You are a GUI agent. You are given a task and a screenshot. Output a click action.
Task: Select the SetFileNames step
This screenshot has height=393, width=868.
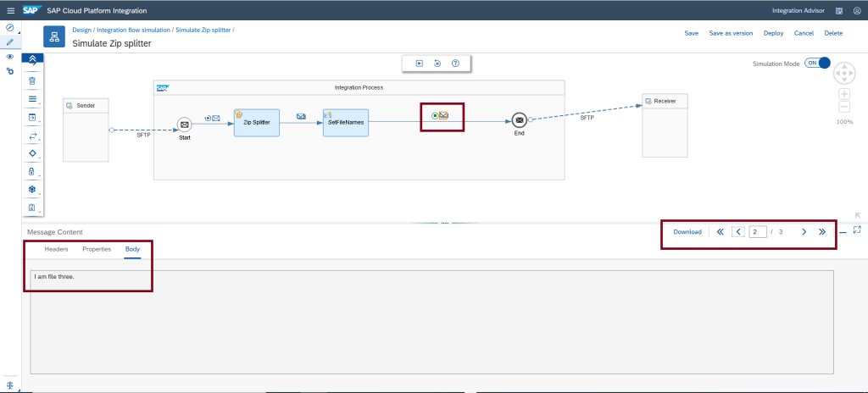click(x=346, y=122)
